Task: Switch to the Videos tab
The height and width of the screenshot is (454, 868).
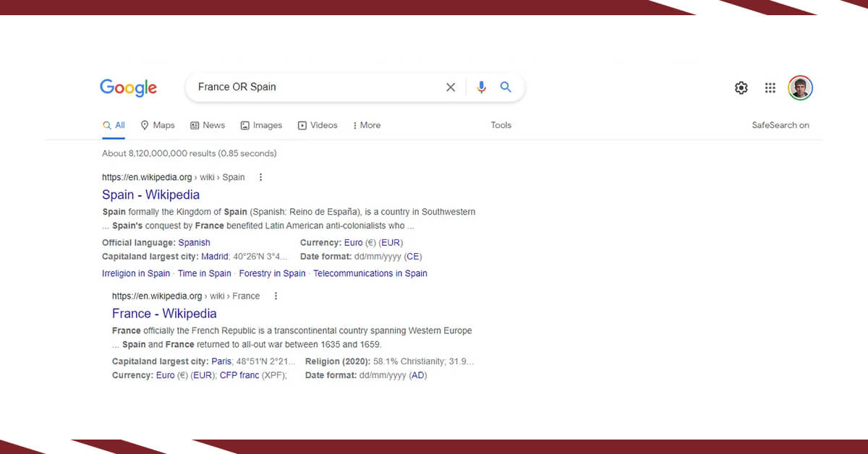Action: coord(318,125)
